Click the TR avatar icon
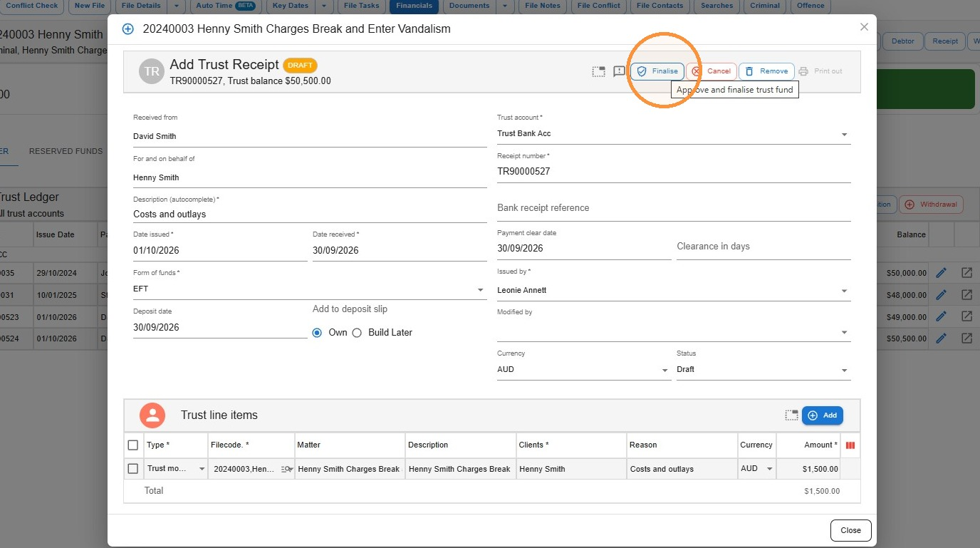 152,71
